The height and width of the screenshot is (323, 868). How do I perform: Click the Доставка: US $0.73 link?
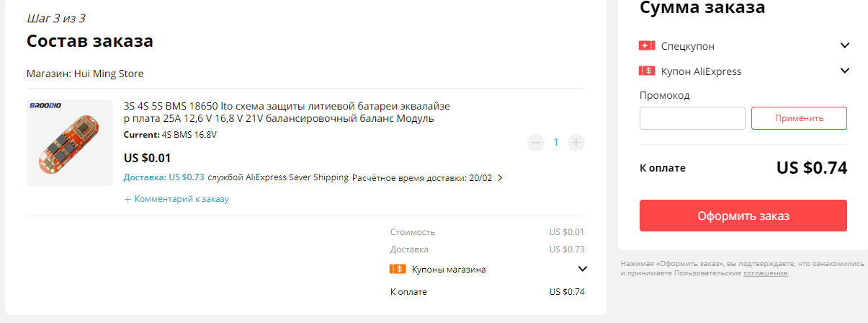[164, 177]
